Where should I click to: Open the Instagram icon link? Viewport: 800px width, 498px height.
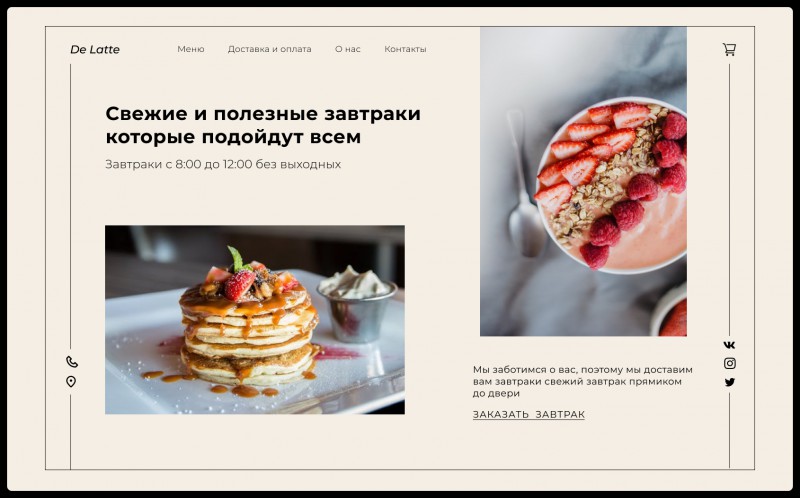click(730, 363)
